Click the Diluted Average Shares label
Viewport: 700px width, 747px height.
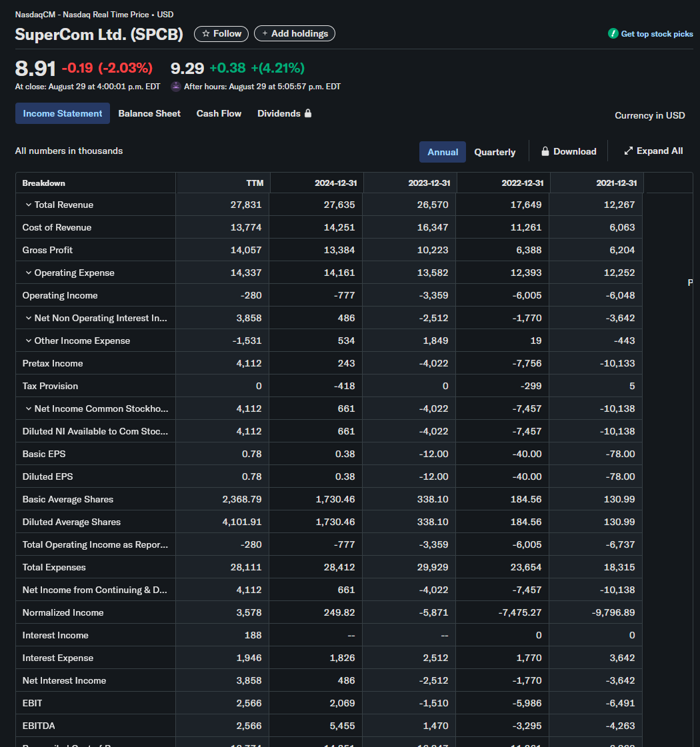pos(71,522)
